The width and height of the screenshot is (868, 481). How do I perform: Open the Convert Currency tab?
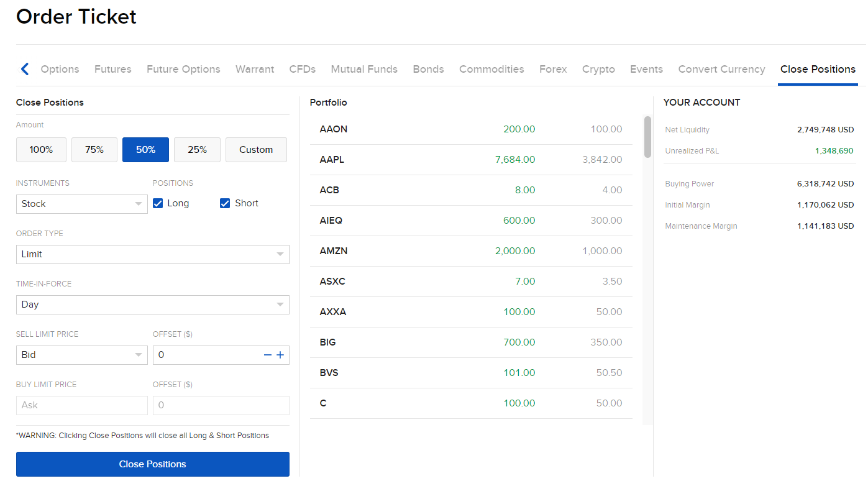(x=721, y=69)
